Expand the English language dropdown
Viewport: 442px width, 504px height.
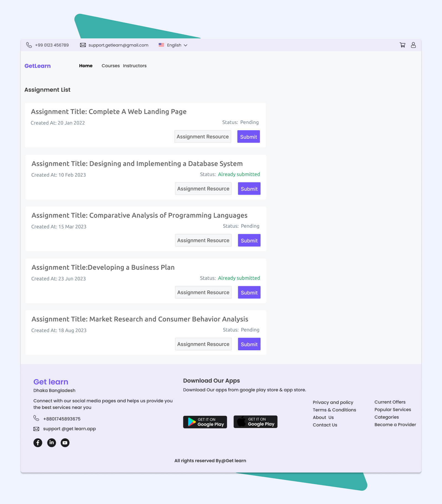click(177, 45)
